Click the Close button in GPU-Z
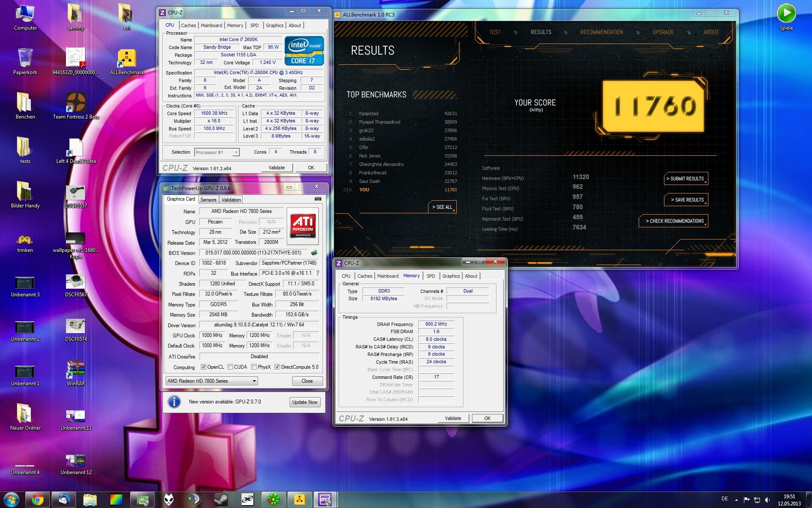Viewport: 812px width, 508px height. 307,381
